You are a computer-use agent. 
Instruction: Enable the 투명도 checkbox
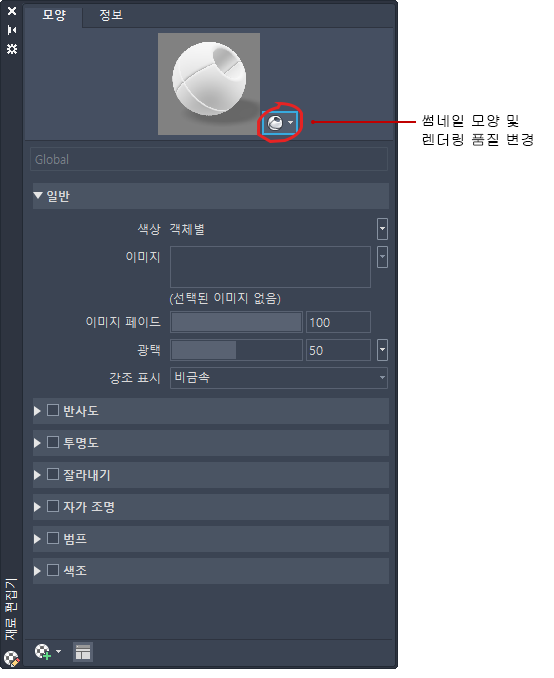point(53,442)
